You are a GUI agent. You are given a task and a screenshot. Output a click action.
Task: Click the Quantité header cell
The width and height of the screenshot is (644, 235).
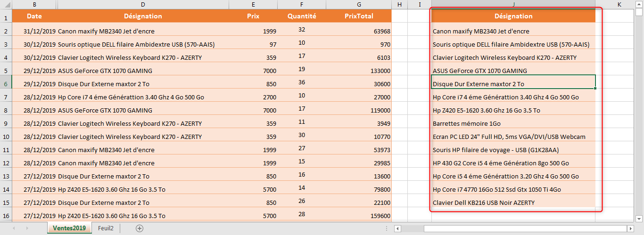(x=302, y=16)
